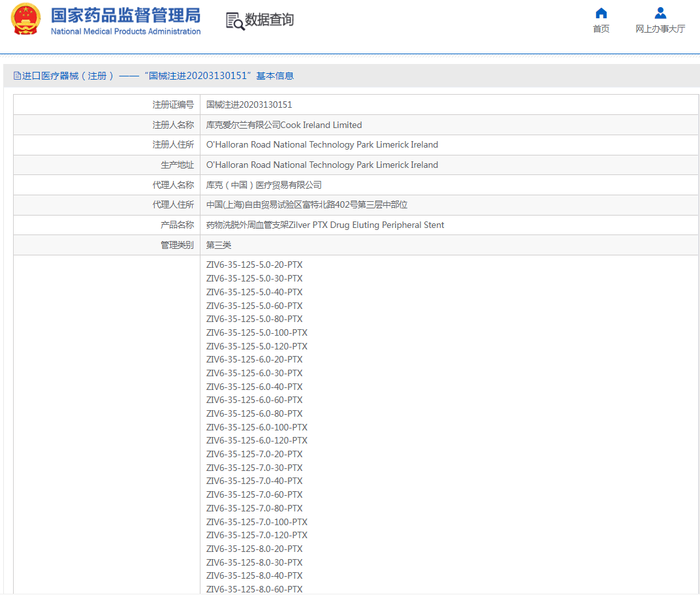Click the 数据查询 search document icon

(235, 21)
